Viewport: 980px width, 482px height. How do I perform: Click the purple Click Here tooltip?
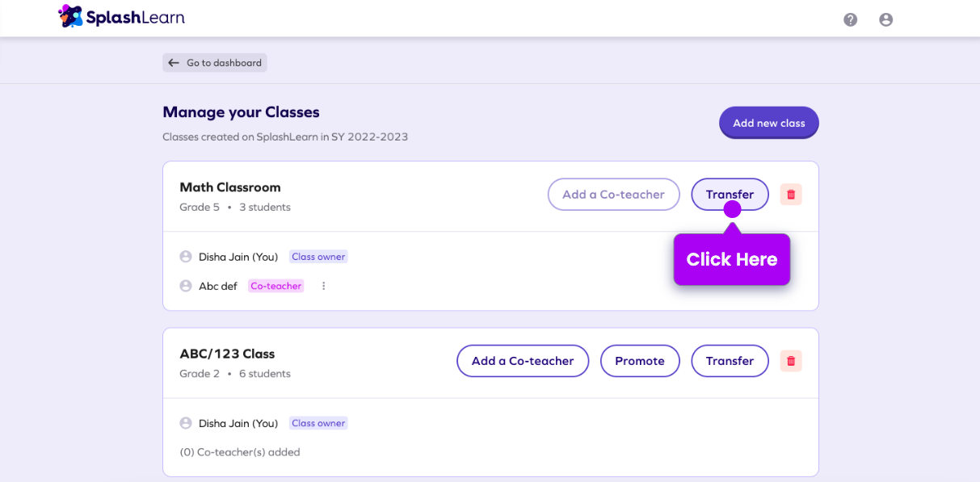point(731,259)
